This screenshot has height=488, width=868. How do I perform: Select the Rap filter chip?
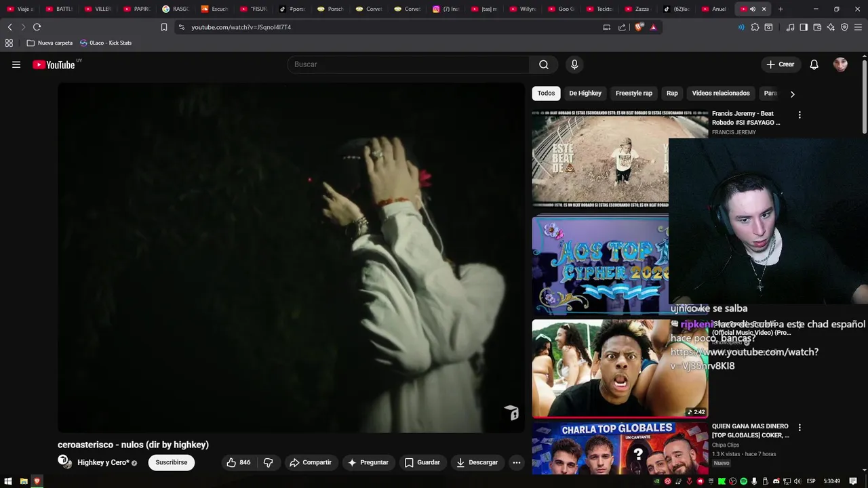click(x=672, y=94)
